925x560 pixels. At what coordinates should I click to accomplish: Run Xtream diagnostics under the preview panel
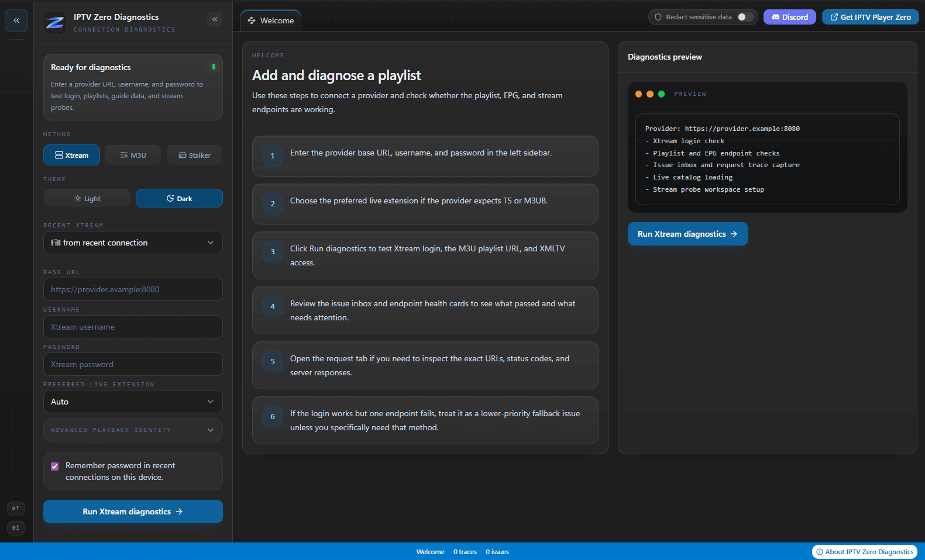687,234
